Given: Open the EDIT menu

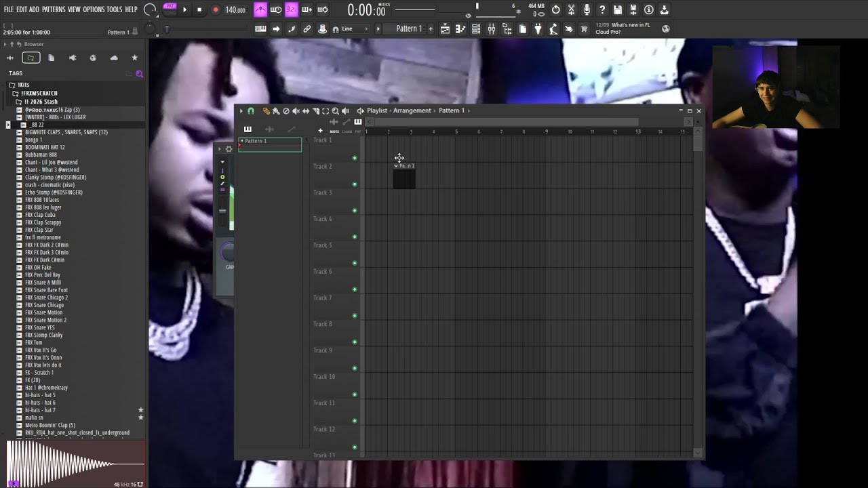Looking at the screenshot, I should click(22, 9).
